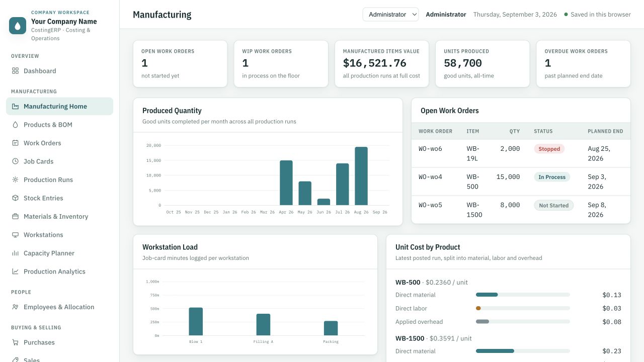The width and height of the screenshot is (644, 362).
Task: Open the Job Cards section
Action: click(x=59, y=161)
